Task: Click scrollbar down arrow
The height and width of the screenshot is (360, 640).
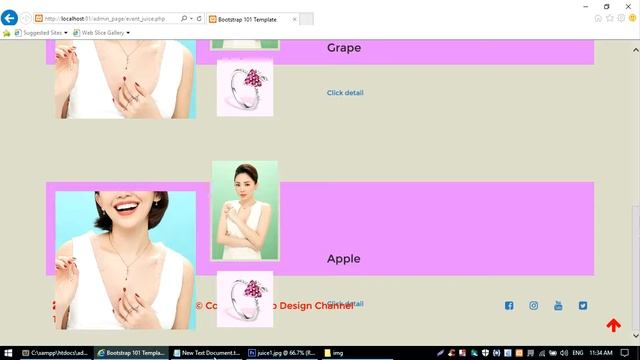Action: [636, 336]
